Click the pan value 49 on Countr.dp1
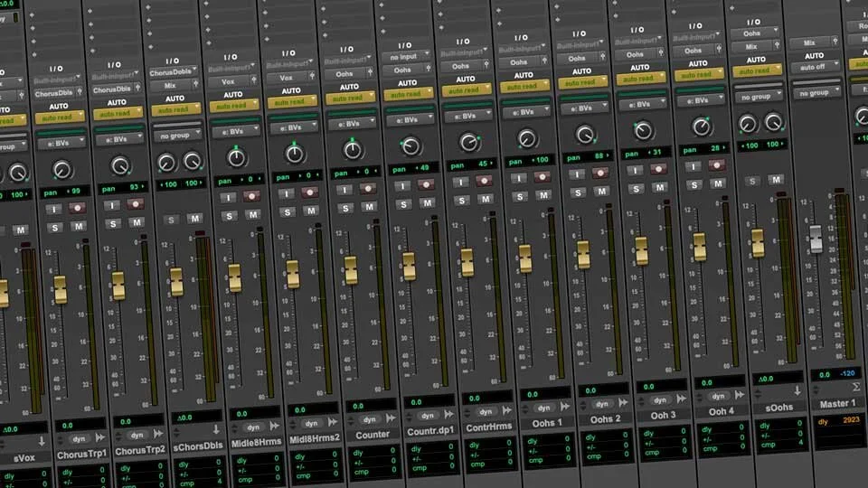The height and width of the screenshot is (488, 868). [x=422, y=168]
